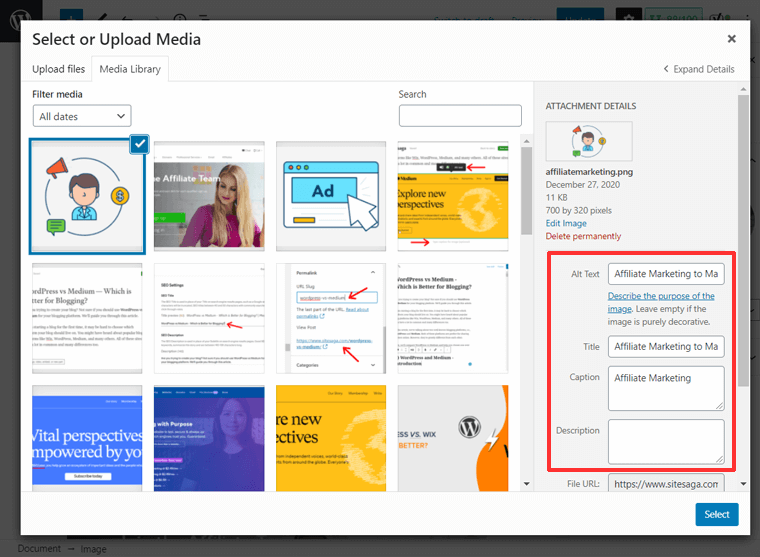Click attachment details scrollbar down arrow
760x557 pixels.
(743, 483)
